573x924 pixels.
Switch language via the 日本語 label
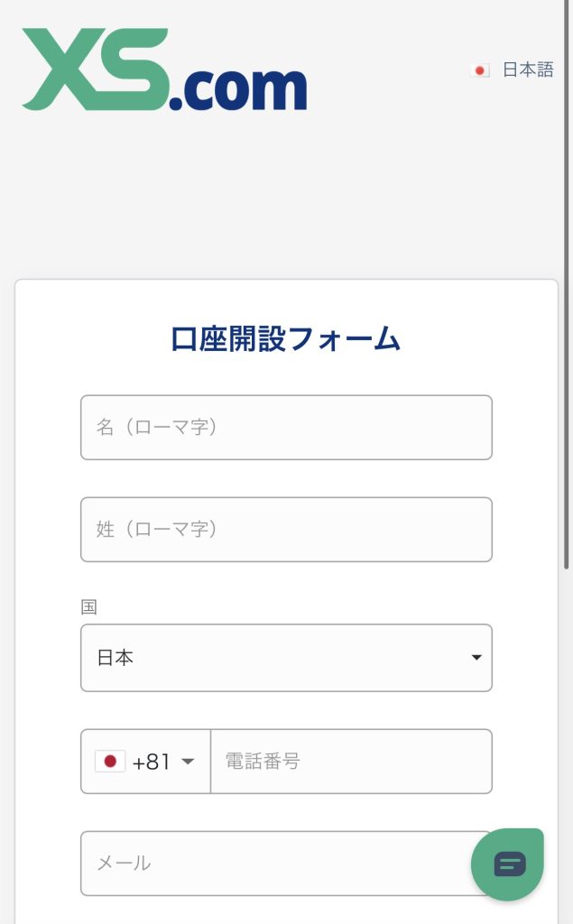click(x=528, y=70)
